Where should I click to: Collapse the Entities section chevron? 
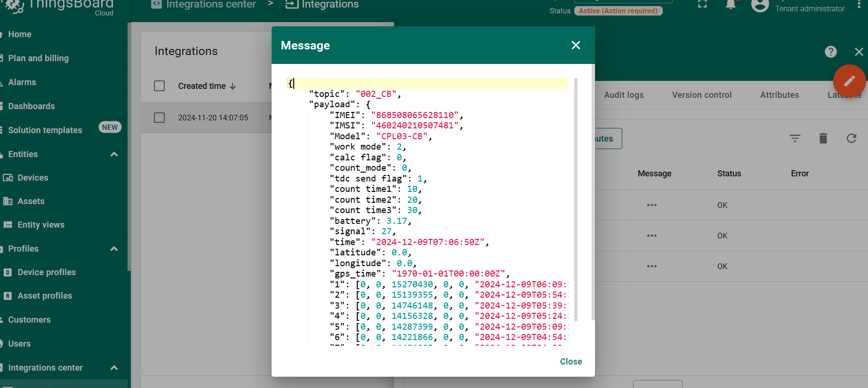pos(114,154)
